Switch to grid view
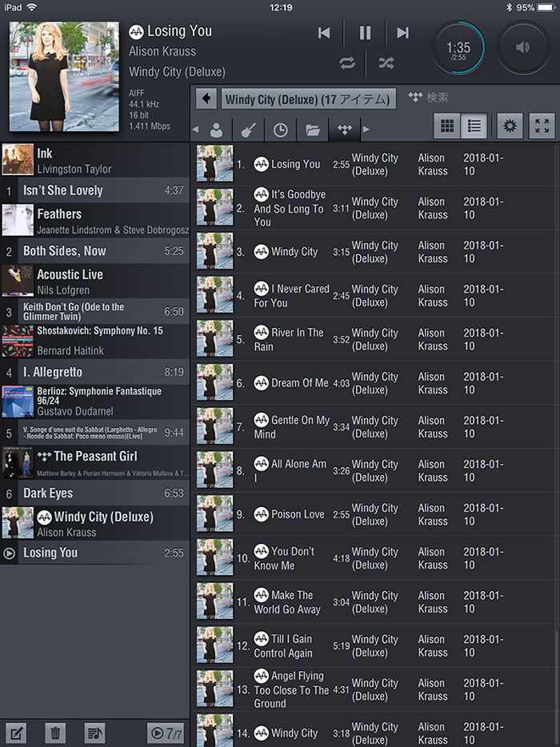560x747 pixels. (x=447, y=126)
